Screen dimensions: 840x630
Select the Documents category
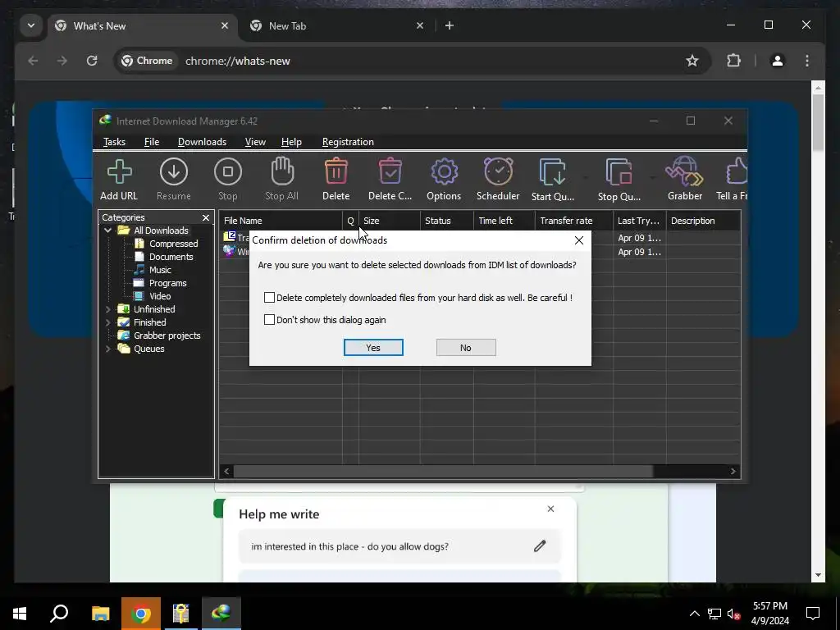[164, 257]
